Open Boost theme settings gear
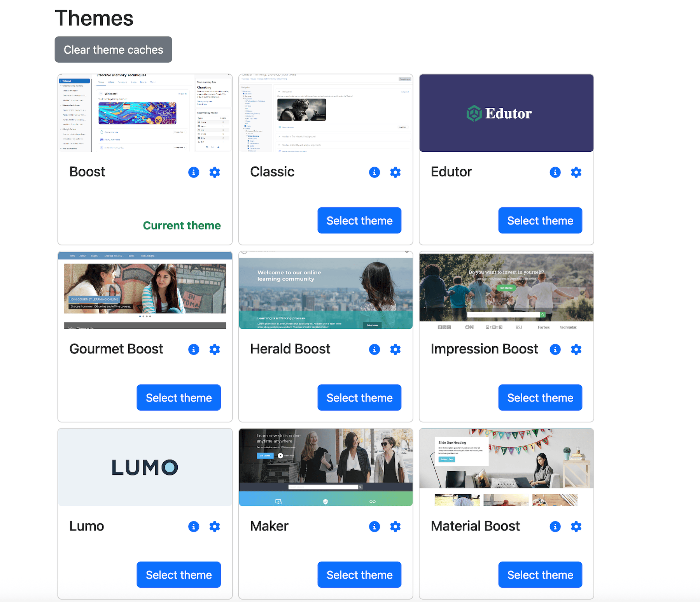 [215, 172]
